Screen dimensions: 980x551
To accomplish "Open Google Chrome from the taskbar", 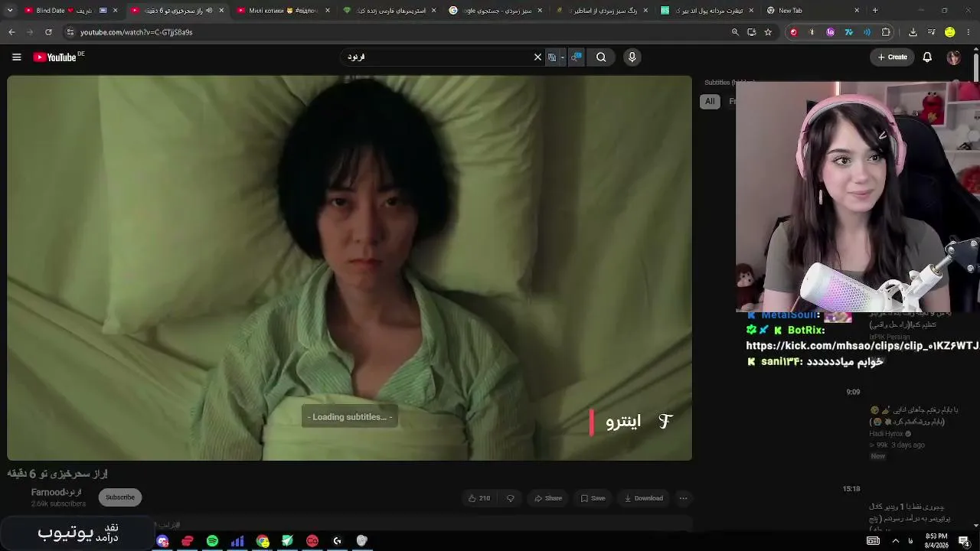I will click(x=263, y=541).
